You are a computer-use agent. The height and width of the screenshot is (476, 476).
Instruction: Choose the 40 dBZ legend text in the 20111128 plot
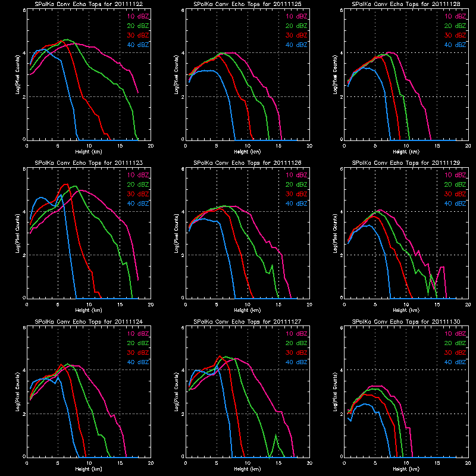[455, 45]
